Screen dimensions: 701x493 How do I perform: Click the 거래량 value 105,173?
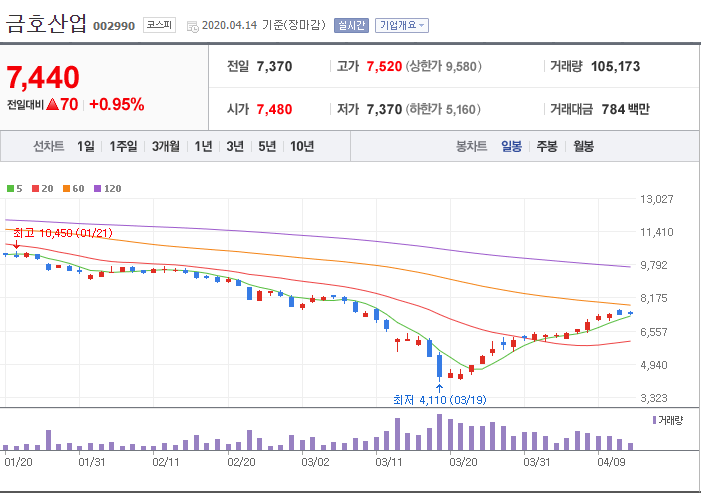[x=615, y=67]
